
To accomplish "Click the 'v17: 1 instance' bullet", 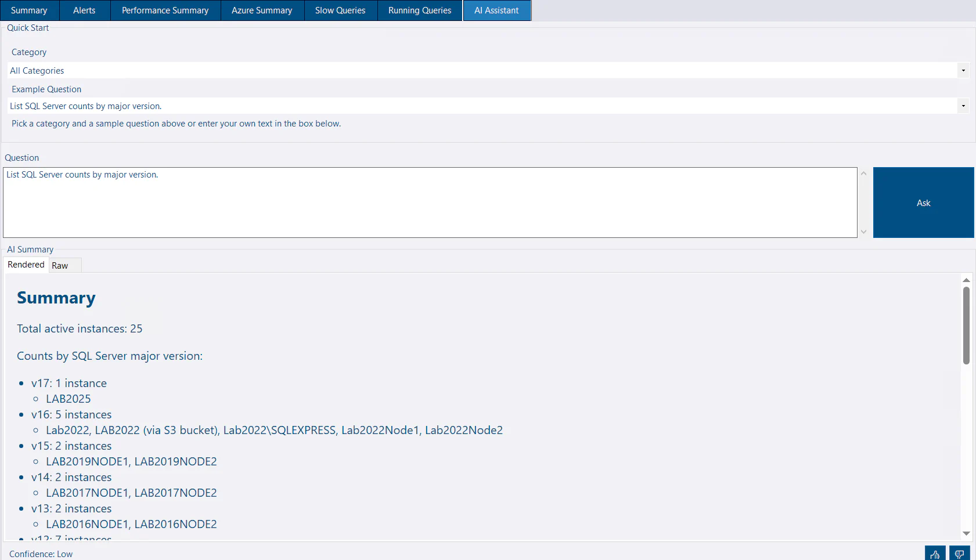I will pyautogui.click(x=69, y=383).
